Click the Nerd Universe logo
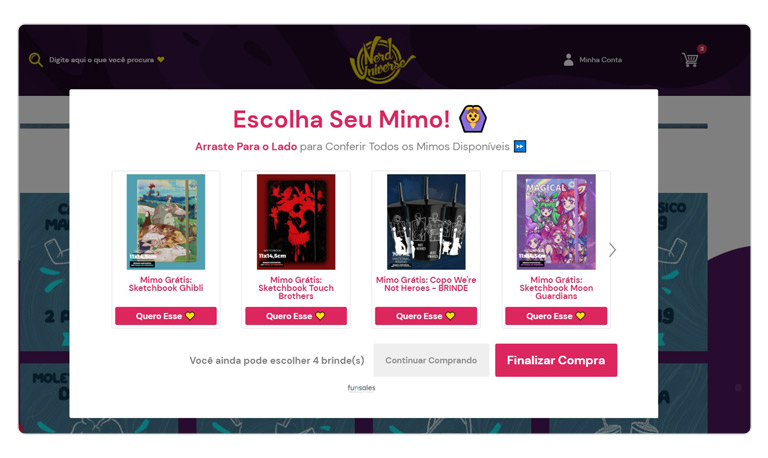The width and height of the screenshot is (768, 458). (x=382, y=59)
